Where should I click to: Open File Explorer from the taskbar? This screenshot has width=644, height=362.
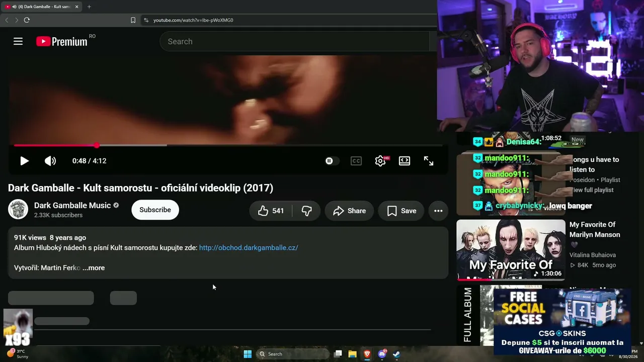point(353,354)
